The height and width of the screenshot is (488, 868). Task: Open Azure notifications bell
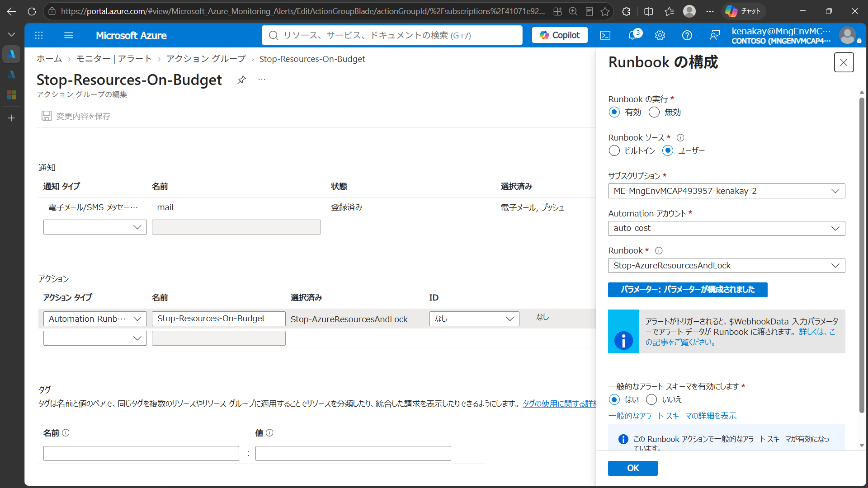click(633, 35)
